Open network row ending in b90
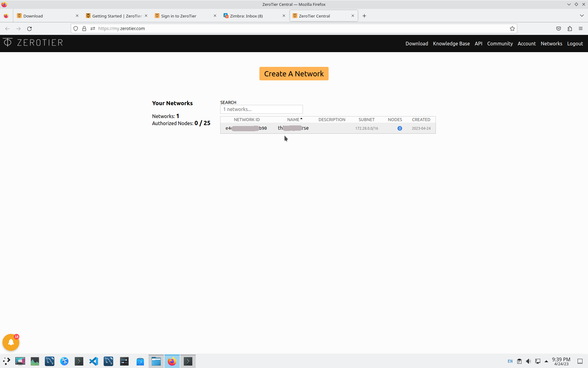 pyautogui.click(x=246, y=128)
